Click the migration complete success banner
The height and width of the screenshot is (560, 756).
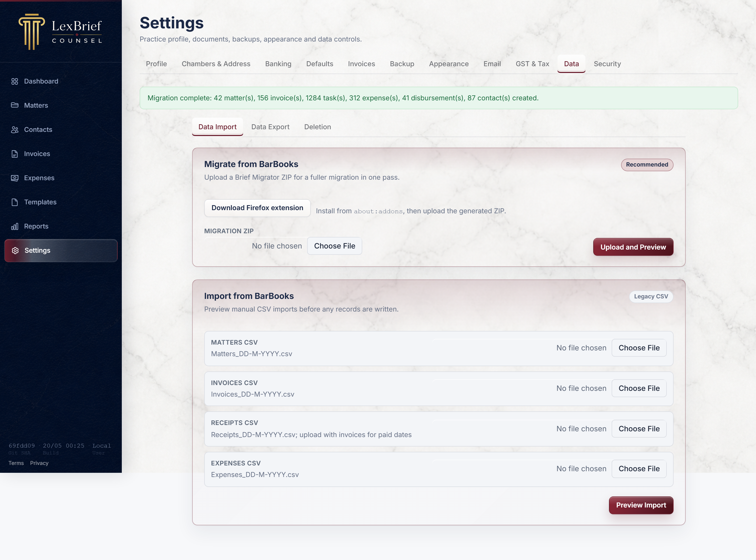[x=439, y=98]
